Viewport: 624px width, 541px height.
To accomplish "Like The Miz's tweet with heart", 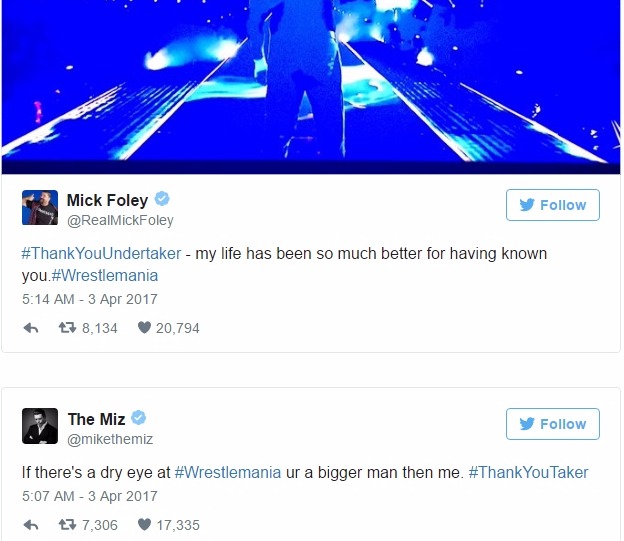I will (x=144, y=524).
